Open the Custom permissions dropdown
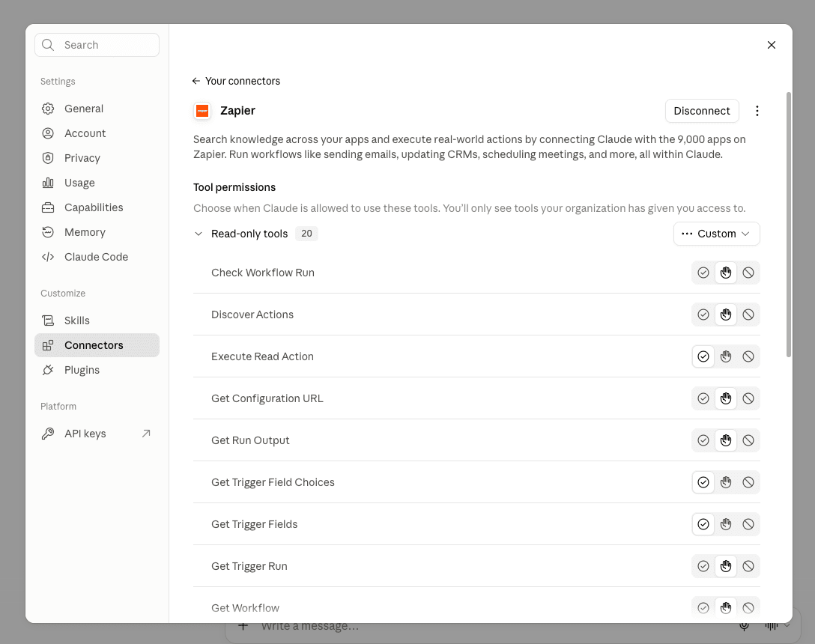 tap(716, 234)
